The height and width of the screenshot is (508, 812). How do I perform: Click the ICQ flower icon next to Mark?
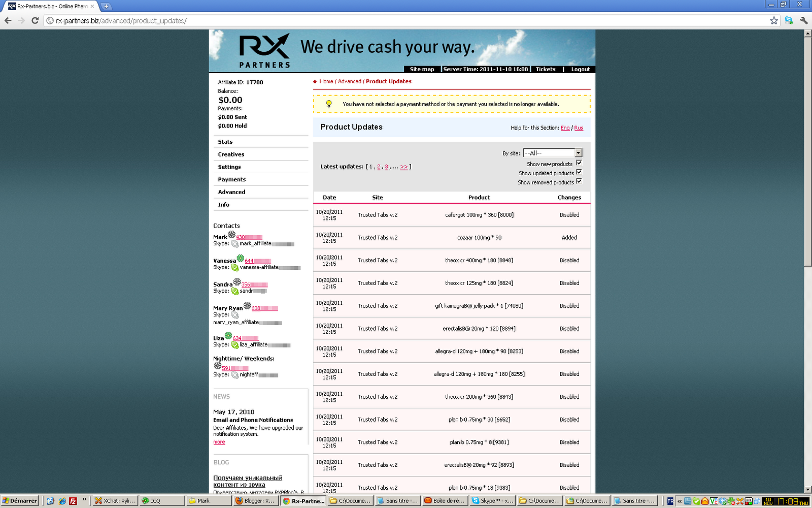(232, 235)
